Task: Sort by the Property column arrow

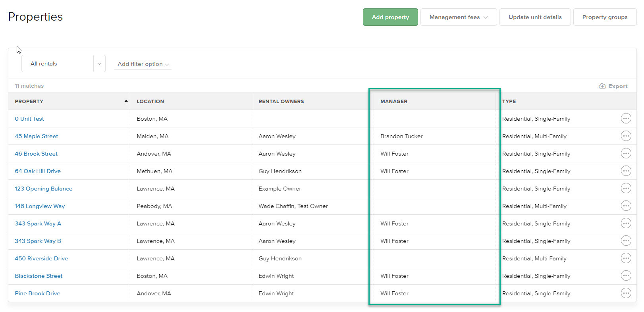Action: [x=126, y=101]
